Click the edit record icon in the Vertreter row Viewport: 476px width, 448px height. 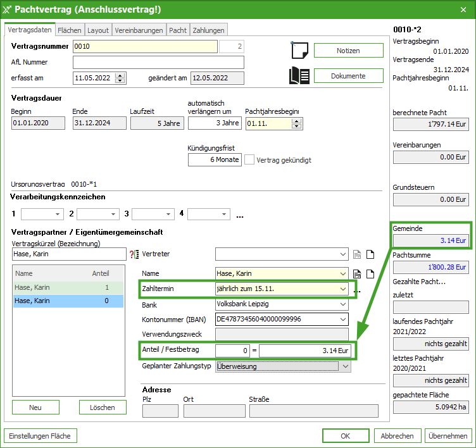[357, 255]
